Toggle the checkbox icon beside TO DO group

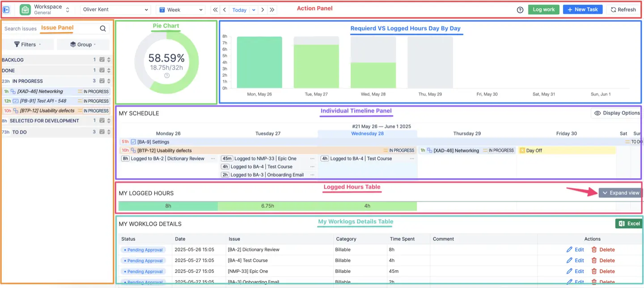102,131
